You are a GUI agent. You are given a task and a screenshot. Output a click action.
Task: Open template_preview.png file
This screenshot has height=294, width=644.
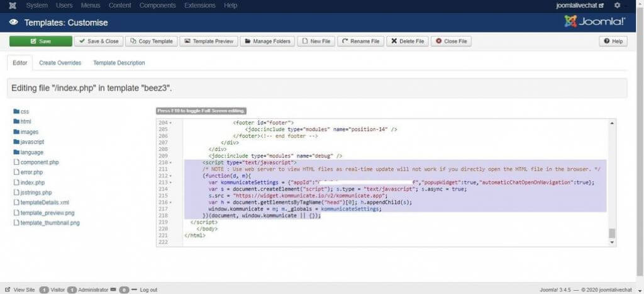pos(44,213)
